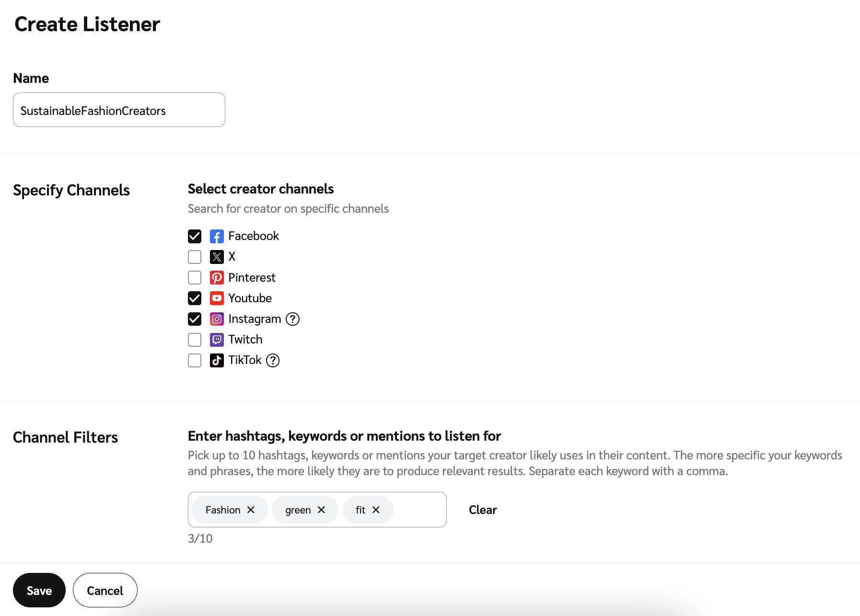The width and height of the screenshot is (860, 616).
Task: Enable the X channel checkbox
Action: click(x=195, y=257)
